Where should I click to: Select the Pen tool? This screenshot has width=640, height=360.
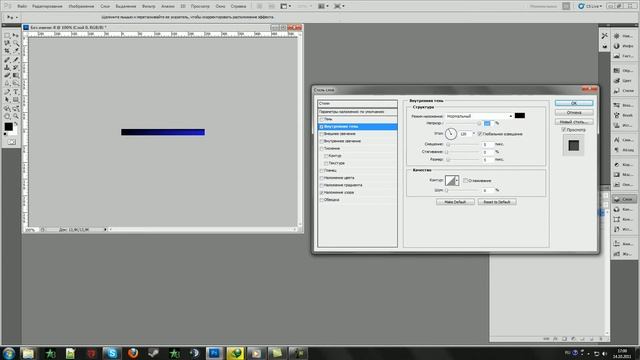7,92
